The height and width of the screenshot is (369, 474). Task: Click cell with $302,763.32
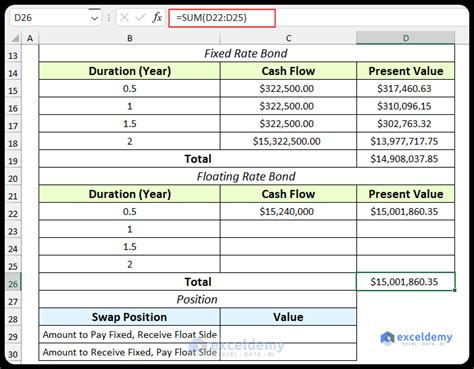[406, 124]
